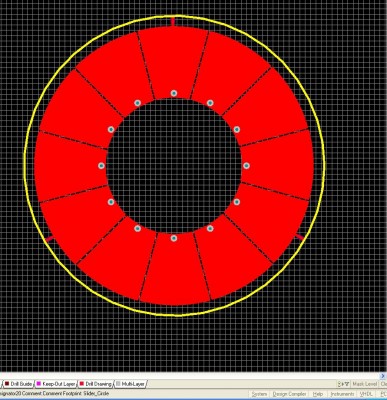Open the VHDL panel button
Viewport: 387px width, 400px height.
click(366, 394)
